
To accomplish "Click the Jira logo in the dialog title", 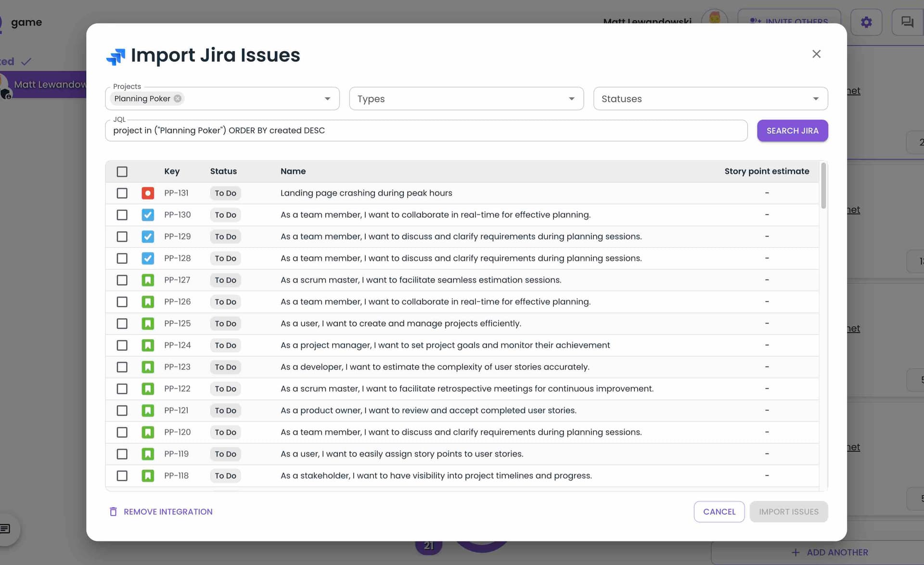I will tap(115, 56).
